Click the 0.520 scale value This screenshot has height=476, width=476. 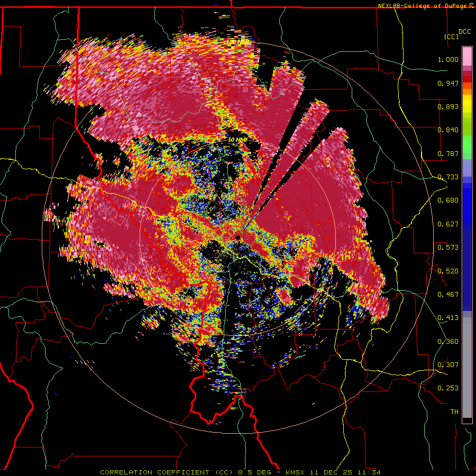coord(448,271)
